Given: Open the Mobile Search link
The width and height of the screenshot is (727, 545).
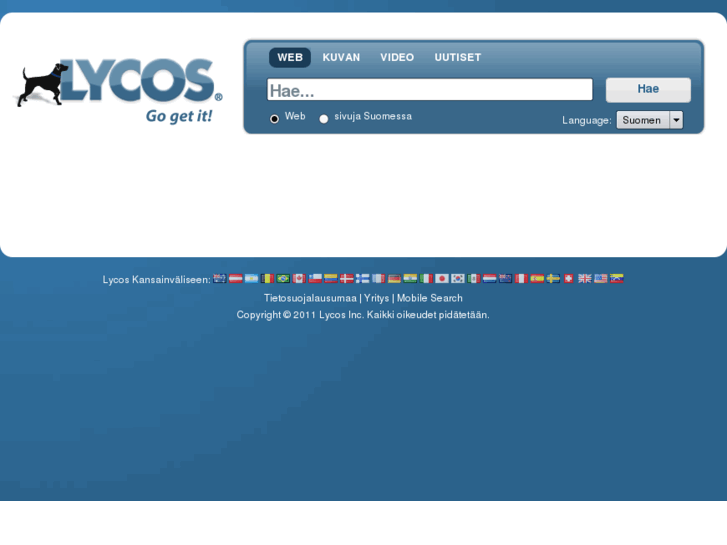Looking at the screenshot, I should (430, 298).
